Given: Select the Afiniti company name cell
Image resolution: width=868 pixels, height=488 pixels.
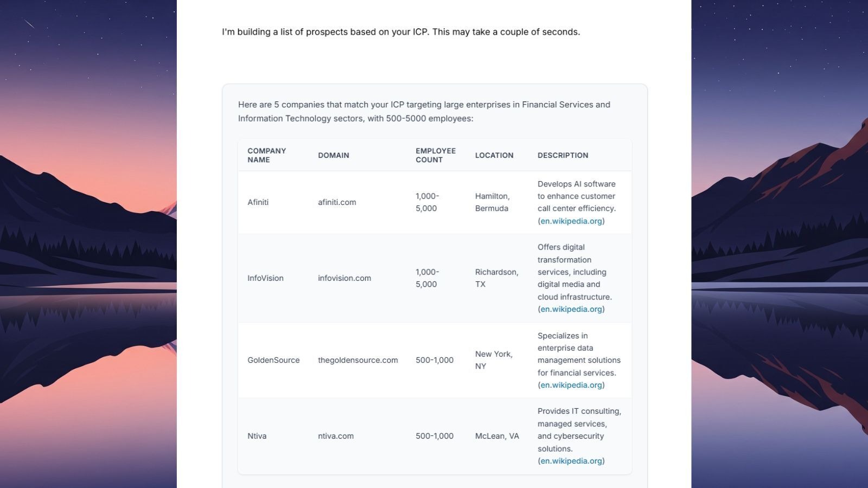Looking at the screenshot, I should 258,202.
